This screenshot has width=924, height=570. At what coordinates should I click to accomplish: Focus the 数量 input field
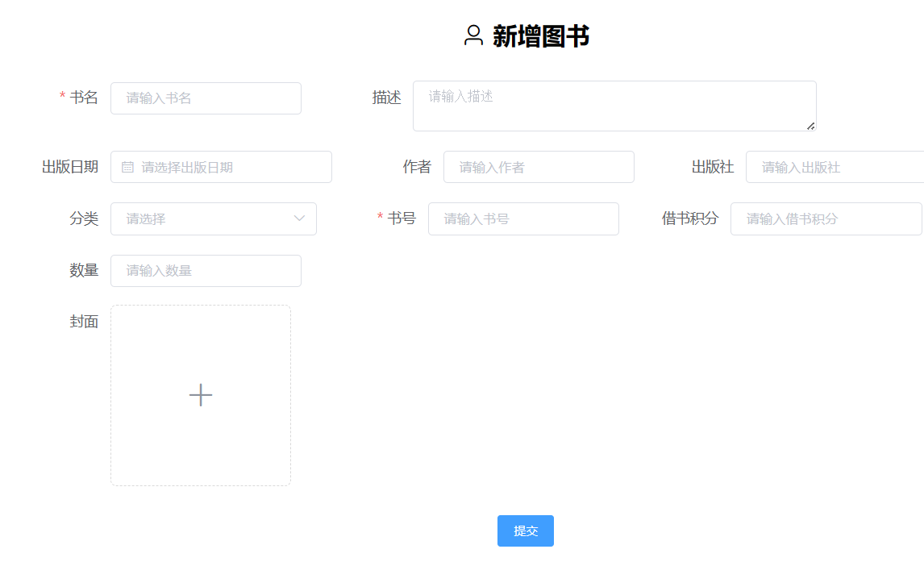(206, 271)
